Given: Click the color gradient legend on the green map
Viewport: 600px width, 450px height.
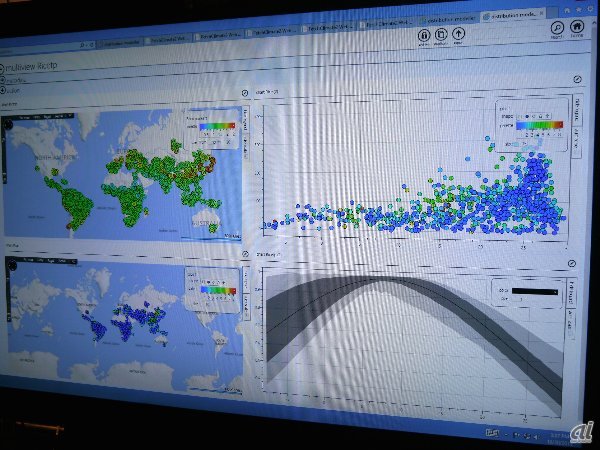Looking at the screenshot, I should (x=217, y=125).
